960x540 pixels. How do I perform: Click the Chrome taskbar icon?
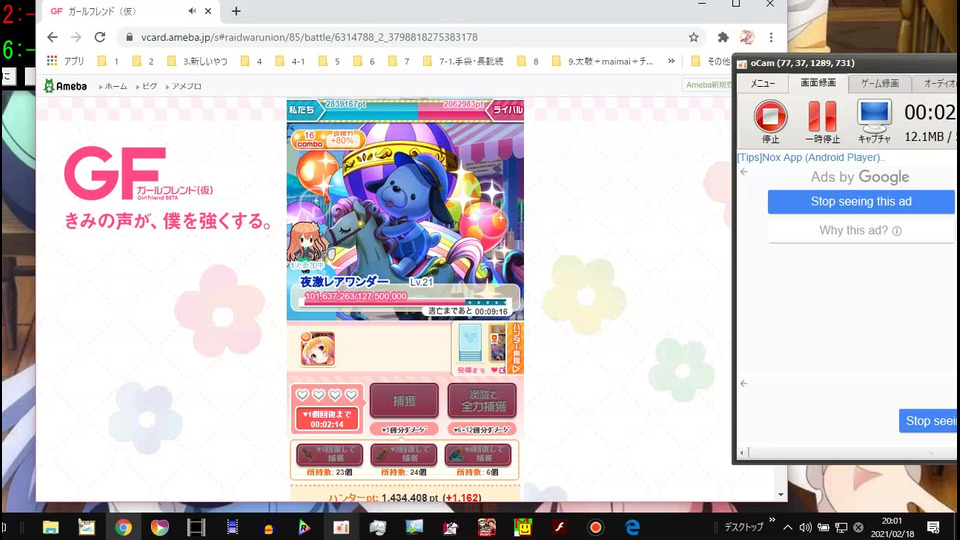pyautogui.click(x=123, y=527)
